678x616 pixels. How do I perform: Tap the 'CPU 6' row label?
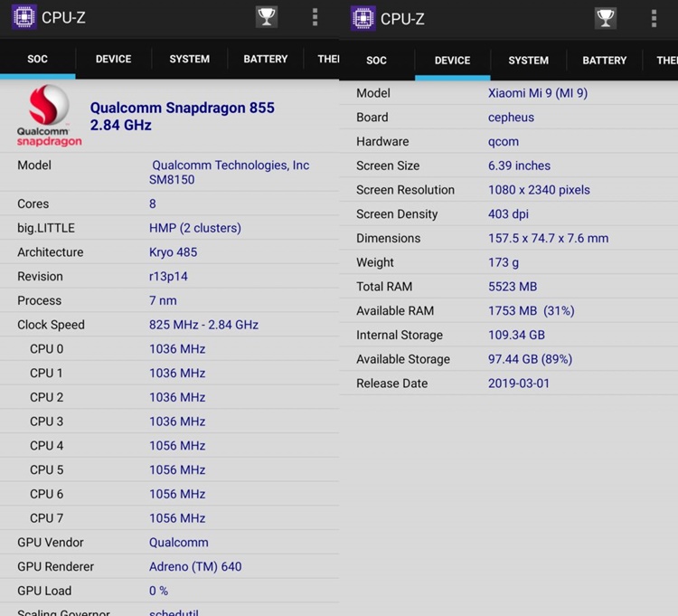47,495
